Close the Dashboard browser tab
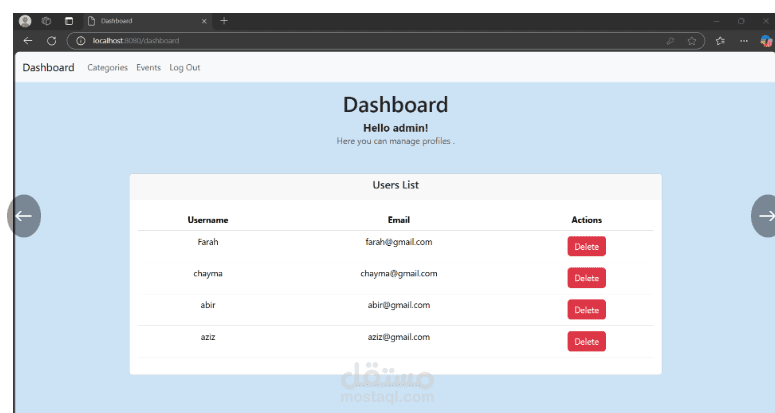 (x=204, y=21)
